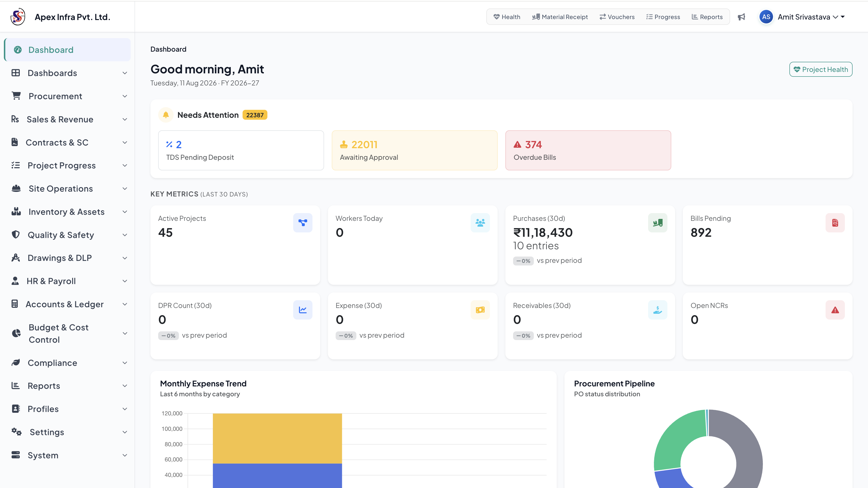
Task: Click the announcements megaphone icon
Action: click(741, 17)
